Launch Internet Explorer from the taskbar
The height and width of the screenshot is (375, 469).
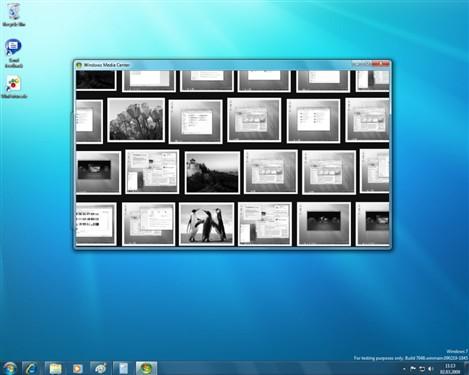click(x=31, y=368)
